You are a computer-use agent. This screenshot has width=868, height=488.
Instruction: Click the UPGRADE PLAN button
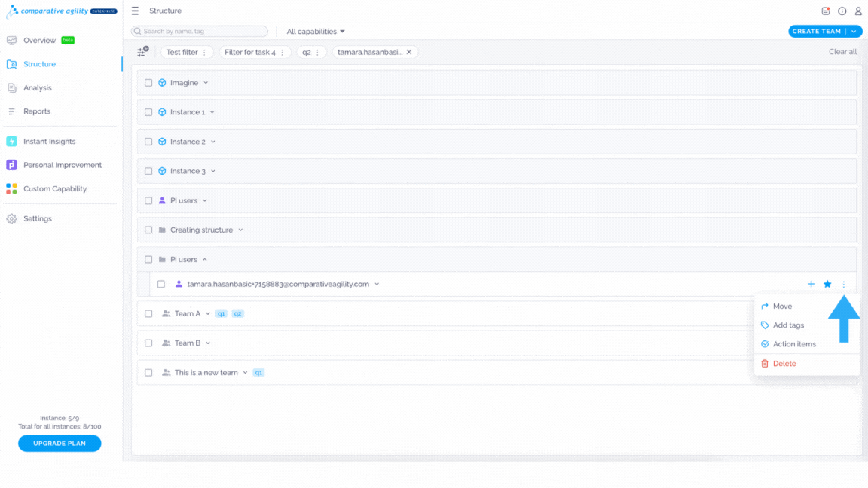[x=60, y=443]
